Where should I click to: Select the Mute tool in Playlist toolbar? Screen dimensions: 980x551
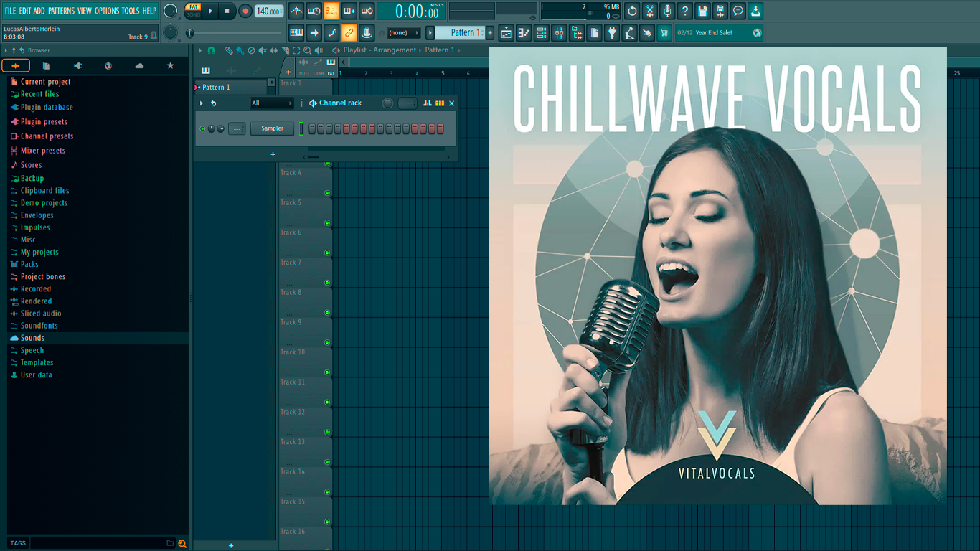pyautogui.click(x=263, y=51)
